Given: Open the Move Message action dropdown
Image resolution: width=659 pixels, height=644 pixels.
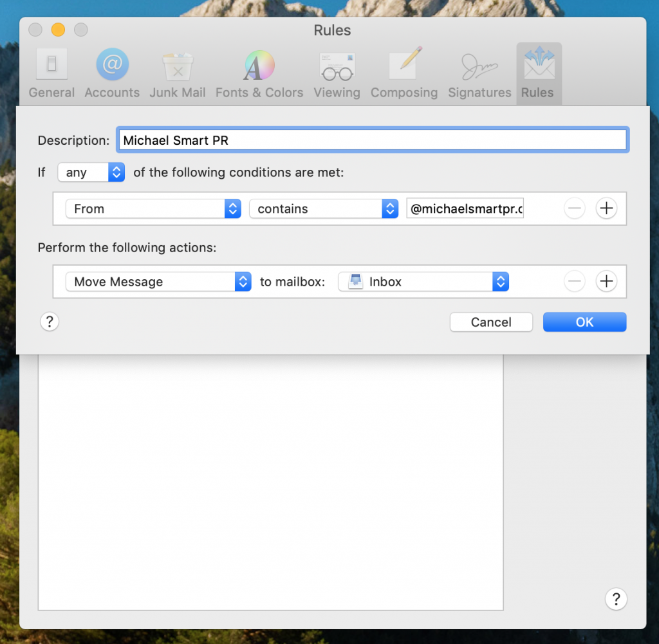Looking at the screenshot, I should (x=158, y=282).
